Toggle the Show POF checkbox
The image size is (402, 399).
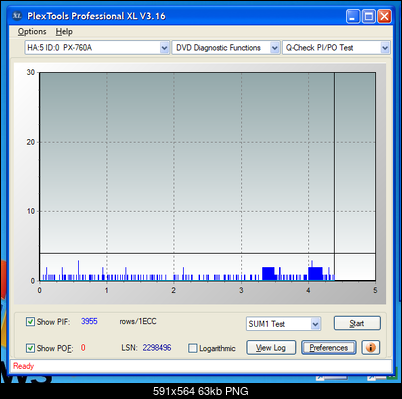pos(30,348)
